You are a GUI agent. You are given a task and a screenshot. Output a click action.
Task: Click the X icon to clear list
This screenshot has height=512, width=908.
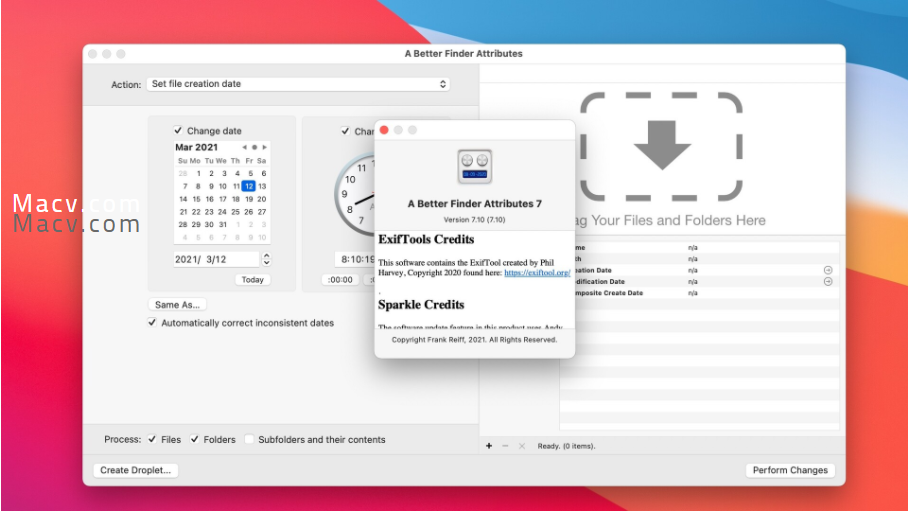[x=522, y=446]
